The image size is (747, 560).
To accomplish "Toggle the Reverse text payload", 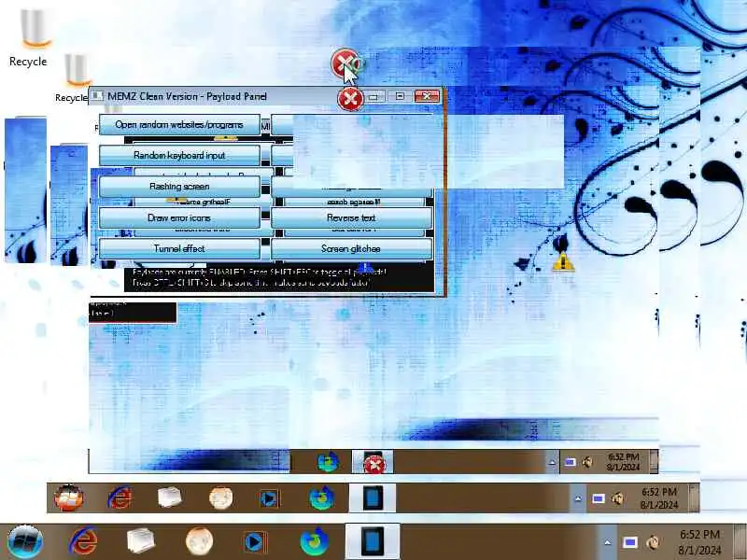I will pyautogui.click(x=352, y=218).
